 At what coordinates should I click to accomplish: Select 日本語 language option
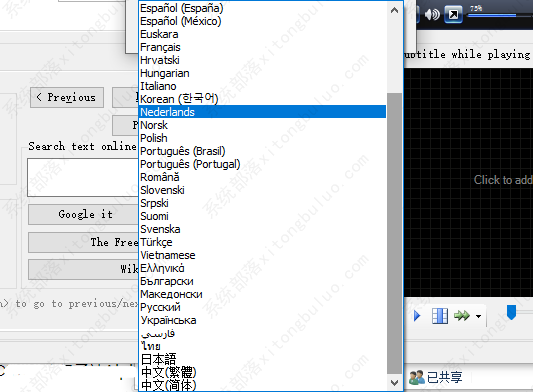click(x=262, y=359)
